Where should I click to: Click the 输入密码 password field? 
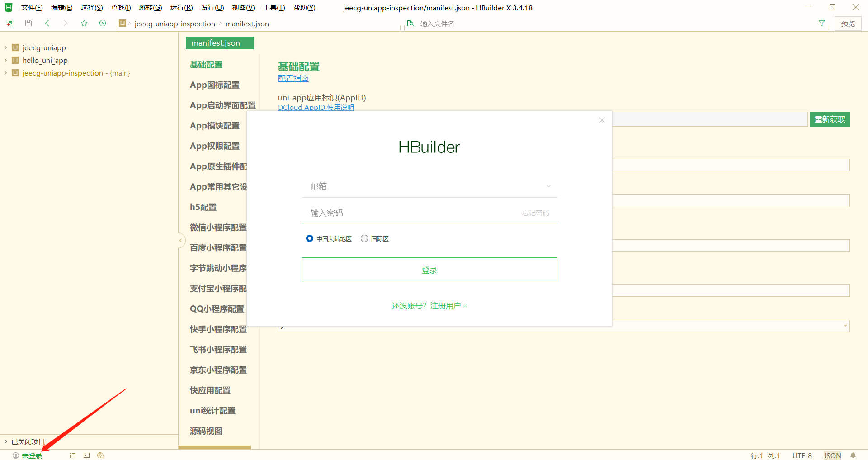click(411, 213)
